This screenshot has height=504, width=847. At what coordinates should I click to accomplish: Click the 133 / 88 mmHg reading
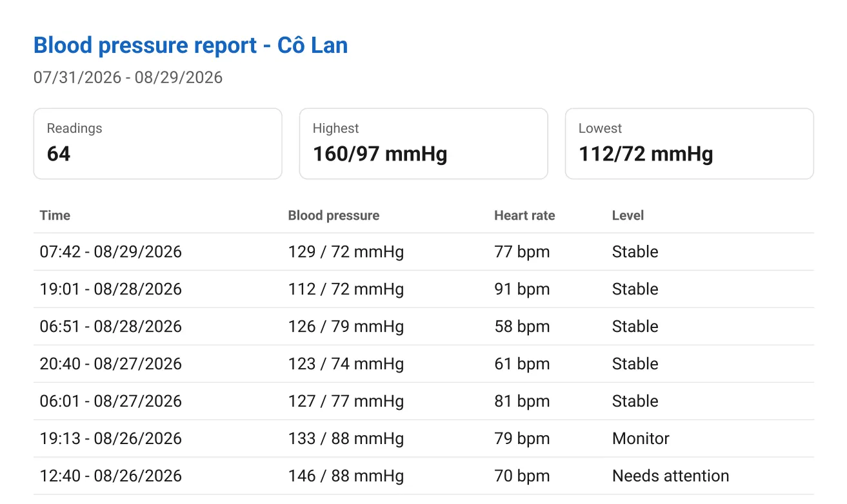346,439
